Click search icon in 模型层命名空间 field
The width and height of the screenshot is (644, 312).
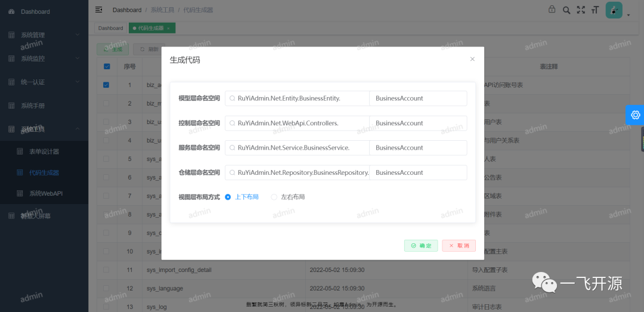coord(233,98)
